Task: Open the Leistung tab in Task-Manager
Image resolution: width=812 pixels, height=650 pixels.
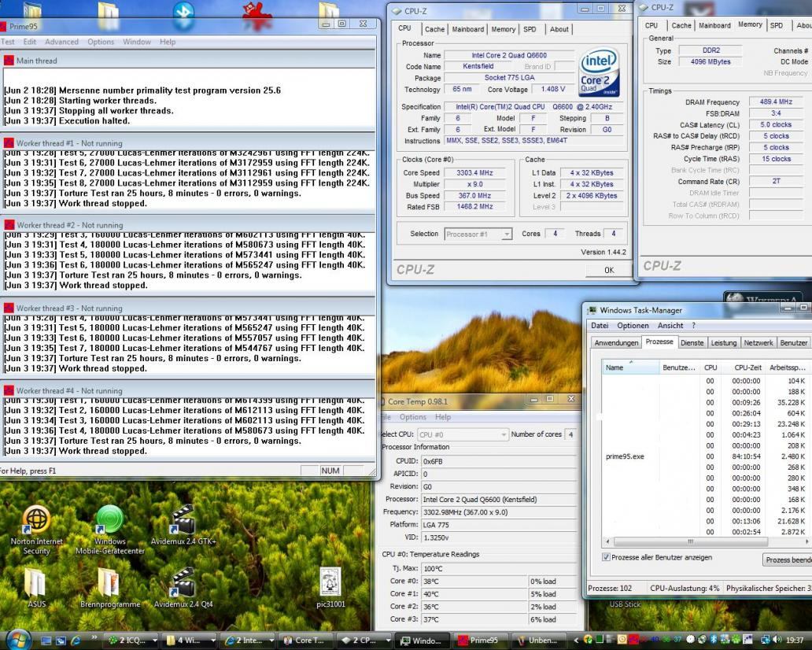Action: click(723, 343)
